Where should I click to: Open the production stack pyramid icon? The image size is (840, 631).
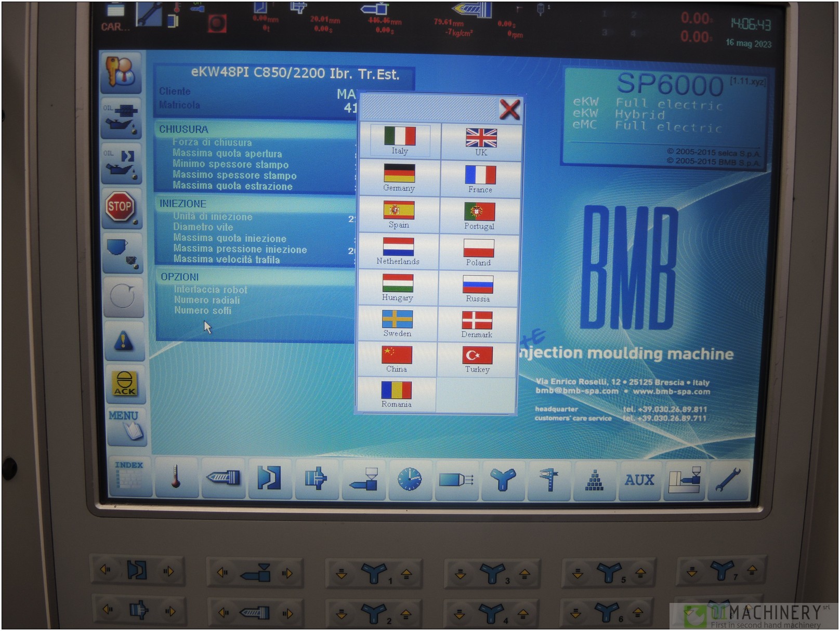point(594,480)
